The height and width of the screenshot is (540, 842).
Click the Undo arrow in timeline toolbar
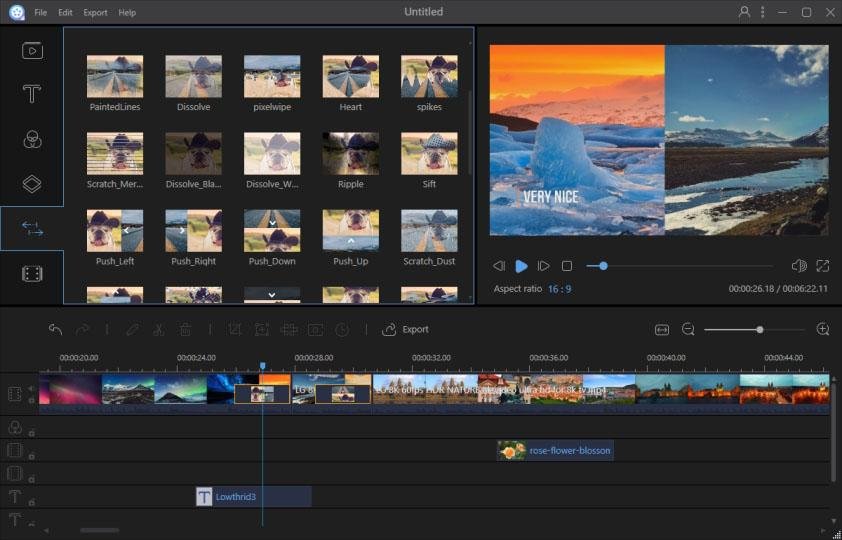[55, 329]
